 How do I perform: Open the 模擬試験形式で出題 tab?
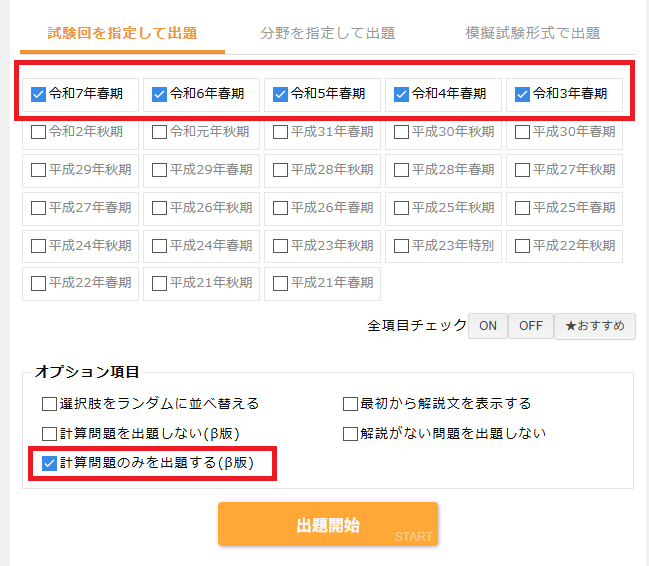coord(533,33)
